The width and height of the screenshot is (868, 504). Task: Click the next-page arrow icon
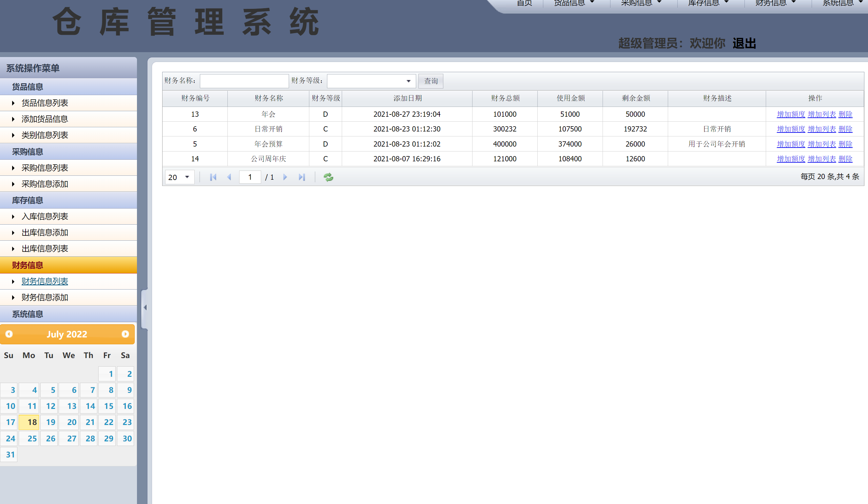click(x=285, y=177)
